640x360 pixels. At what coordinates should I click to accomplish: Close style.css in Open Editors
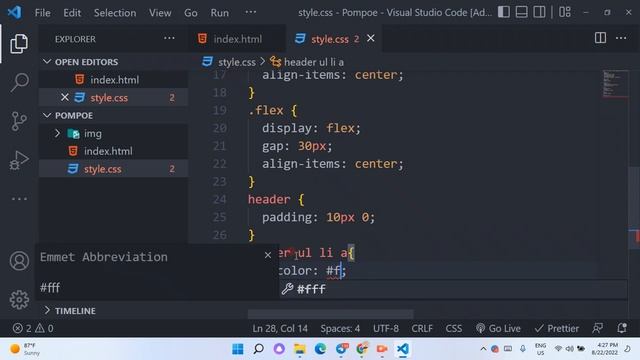coord(64,98)
